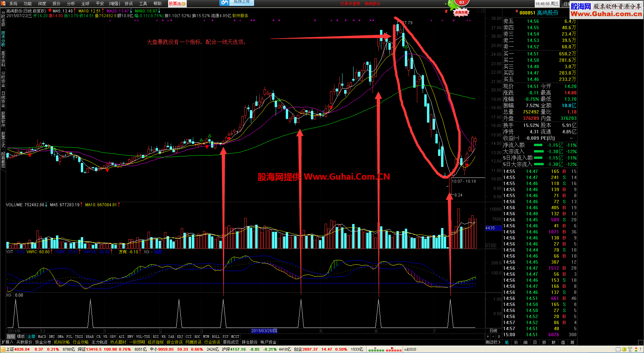The width and height of the screenshot is (644, 353).
Task: Open the 资讯 menu
Action: click(129, 4)
